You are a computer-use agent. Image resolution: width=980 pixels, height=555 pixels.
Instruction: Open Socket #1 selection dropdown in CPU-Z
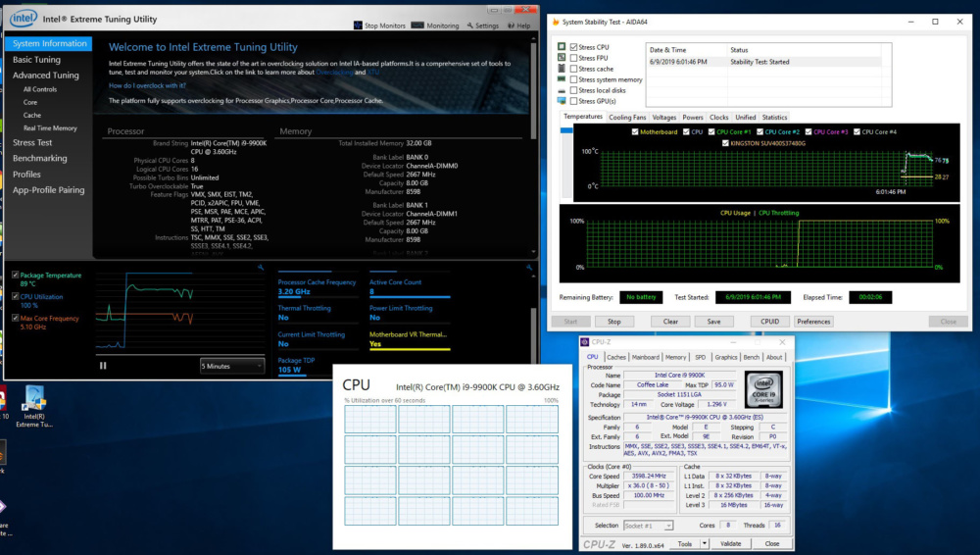[648, 526]
